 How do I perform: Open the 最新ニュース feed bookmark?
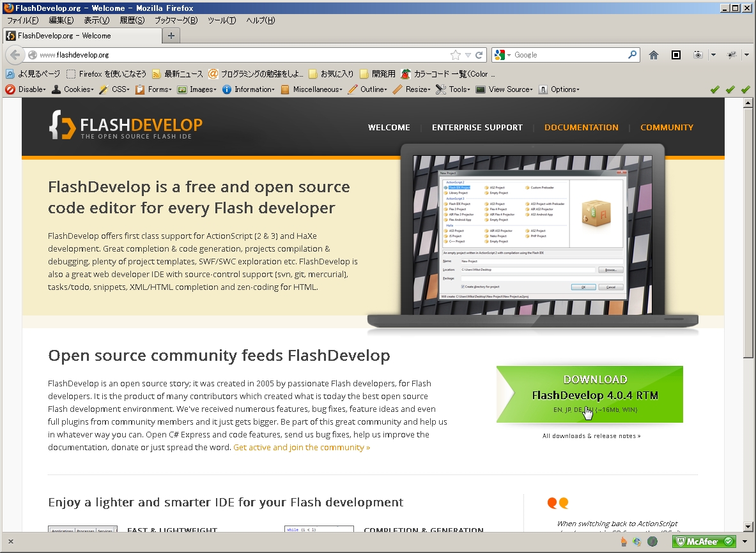tap(178, 73)
